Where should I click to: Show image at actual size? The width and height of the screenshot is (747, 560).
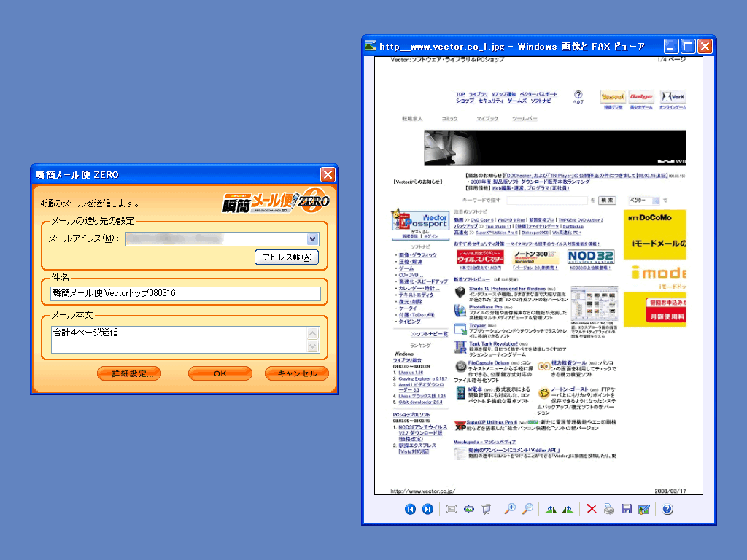point(469,509)
